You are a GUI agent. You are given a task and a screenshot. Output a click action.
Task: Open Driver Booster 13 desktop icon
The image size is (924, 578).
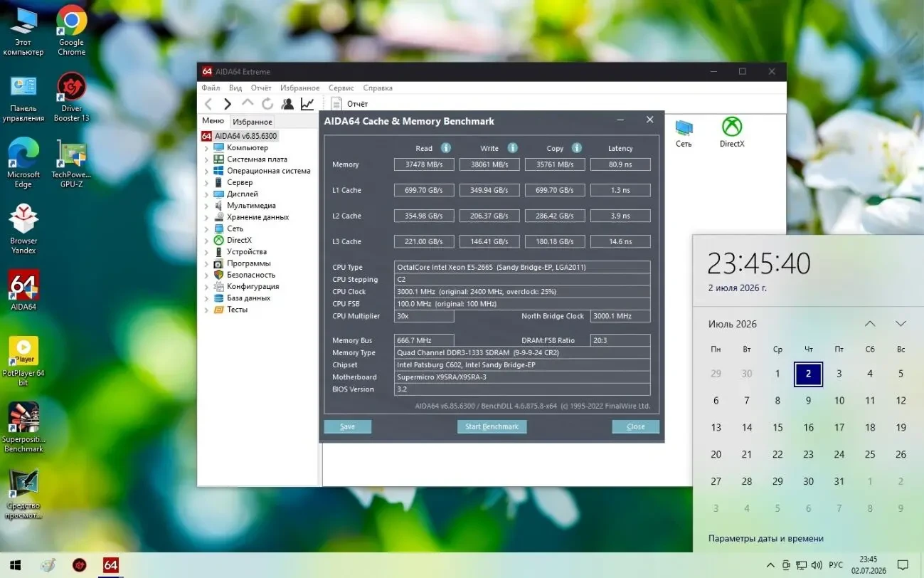[x=71, y=97]
